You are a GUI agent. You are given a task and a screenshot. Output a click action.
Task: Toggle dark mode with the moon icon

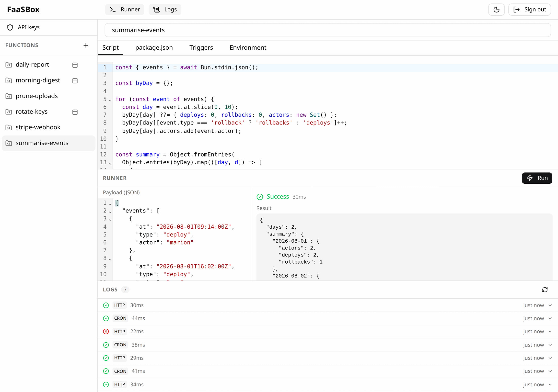point(496,10)
